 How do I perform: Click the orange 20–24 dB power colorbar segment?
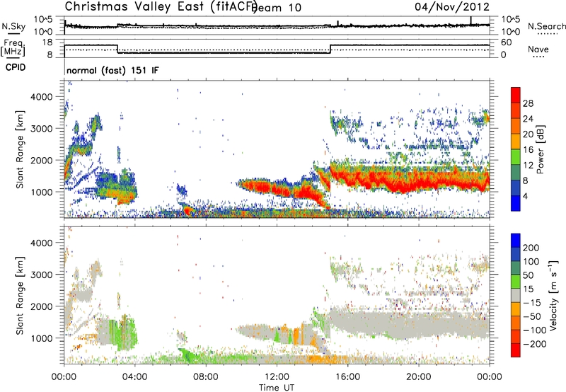(516, 126)
